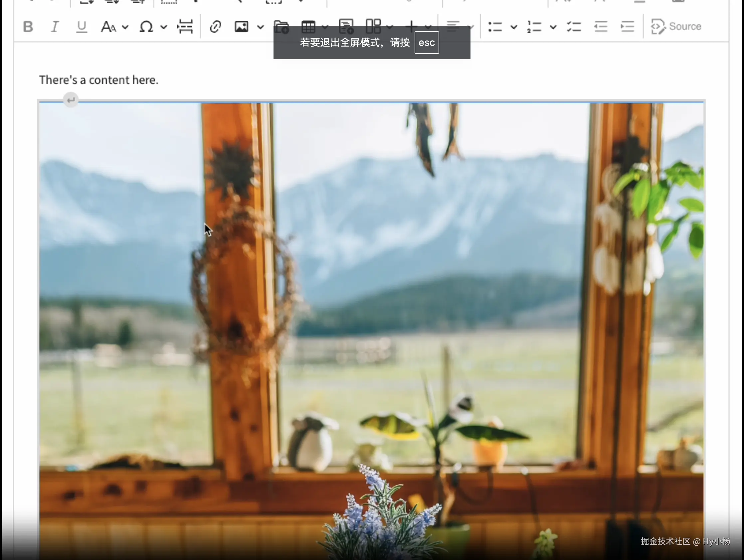The width and height of the screenshot is (744, 560).
Task: Decrease indent of paragraph
Action: 601,27
